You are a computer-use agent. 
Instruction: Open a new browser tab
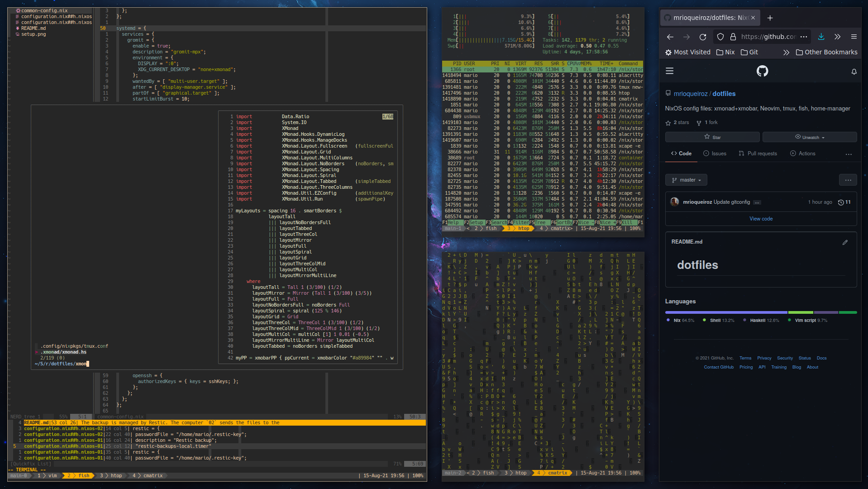(770, 18)
